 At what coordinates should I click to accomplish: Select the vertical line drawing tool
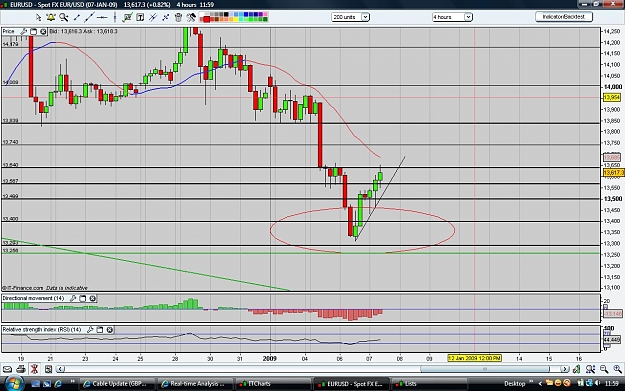click(x=115, y=17)
